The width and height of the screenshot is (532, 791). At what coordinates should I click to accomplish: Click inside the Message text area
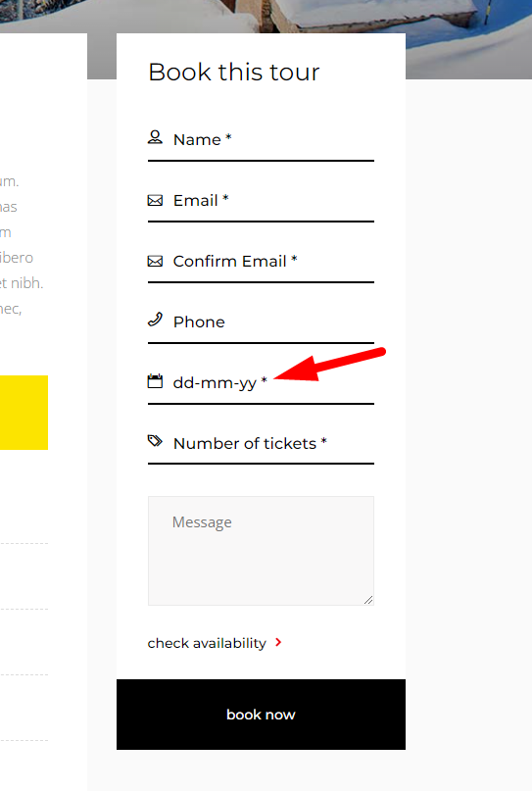[x=261, y=551]
